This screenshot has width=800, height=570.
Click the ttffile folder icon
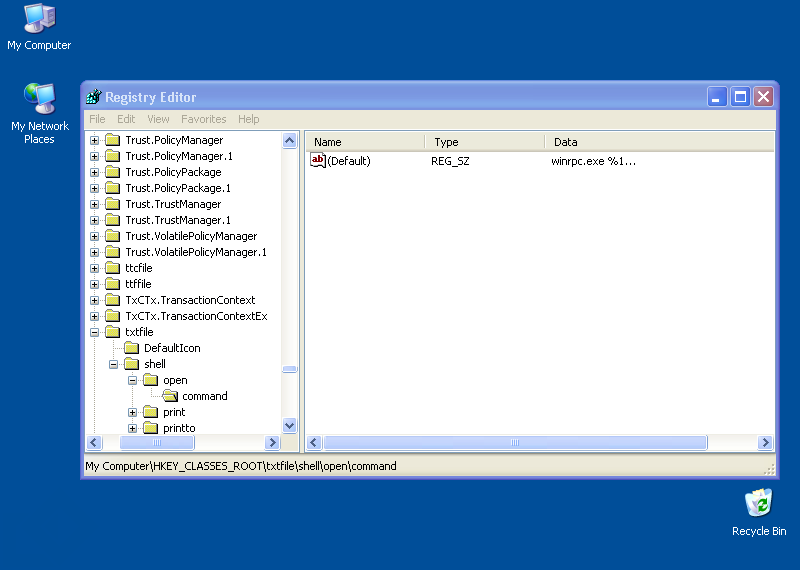coord(112,284)
